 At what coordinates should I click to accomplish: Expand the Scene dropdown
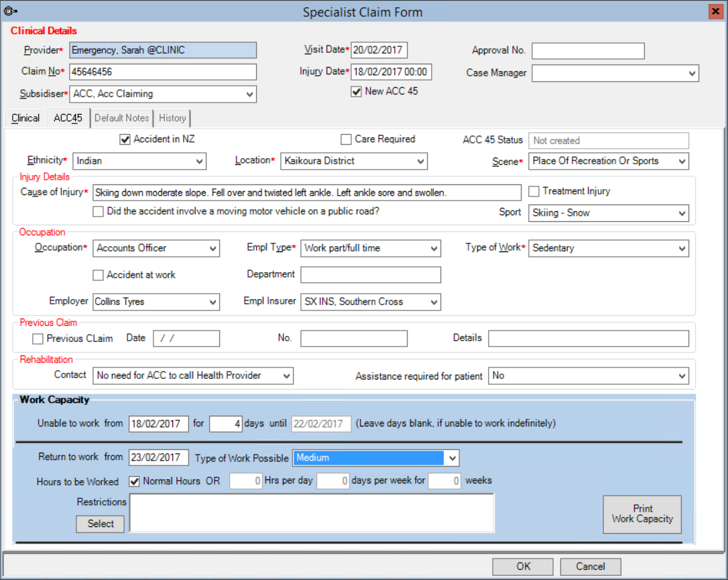click(x=682, y=162)
